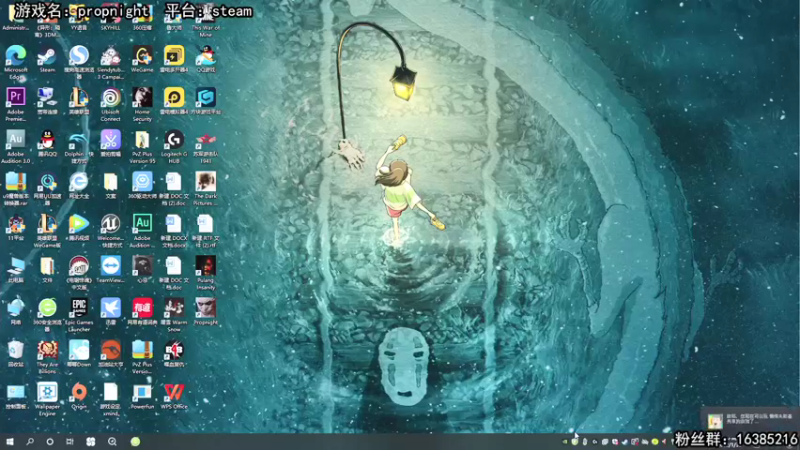Viewport: 800px width, 450px height.
Task: Launch the Origin desktop shortcut
Action: click(79, 396)
